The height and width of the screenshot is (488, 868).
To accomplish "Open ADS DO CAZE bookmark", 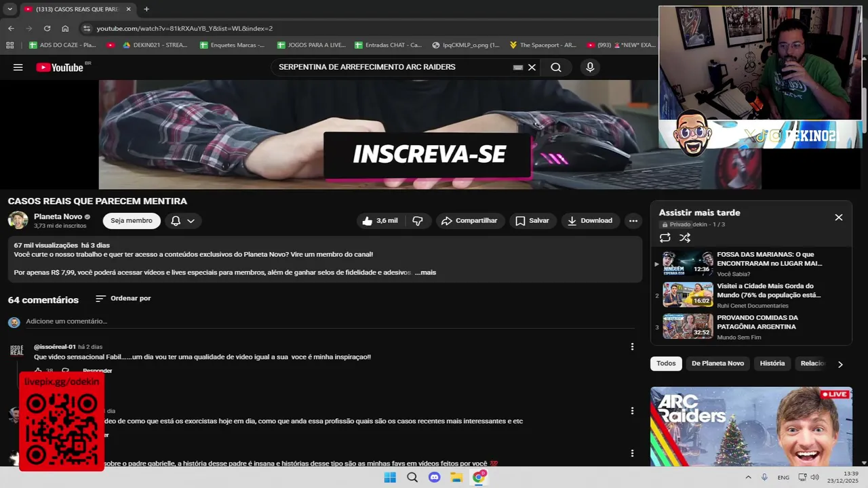I will click(62, 45).
